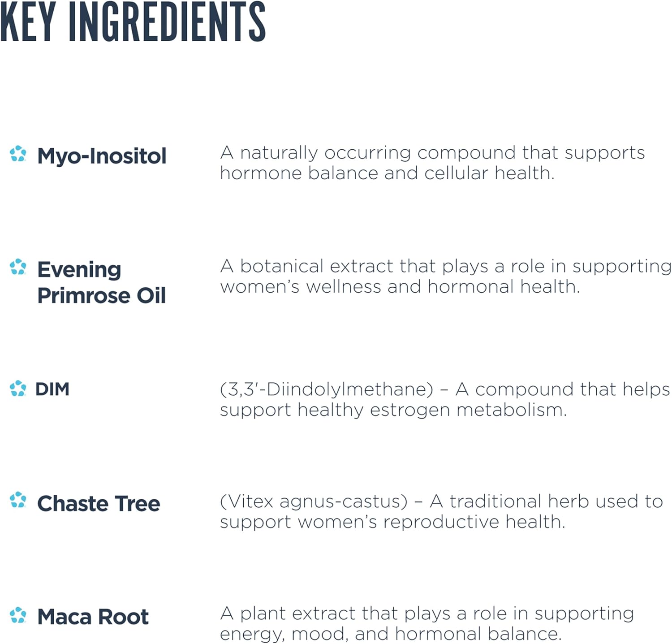
Task: Select the blue bullet icon beside DIM
Action: point(18,389)
